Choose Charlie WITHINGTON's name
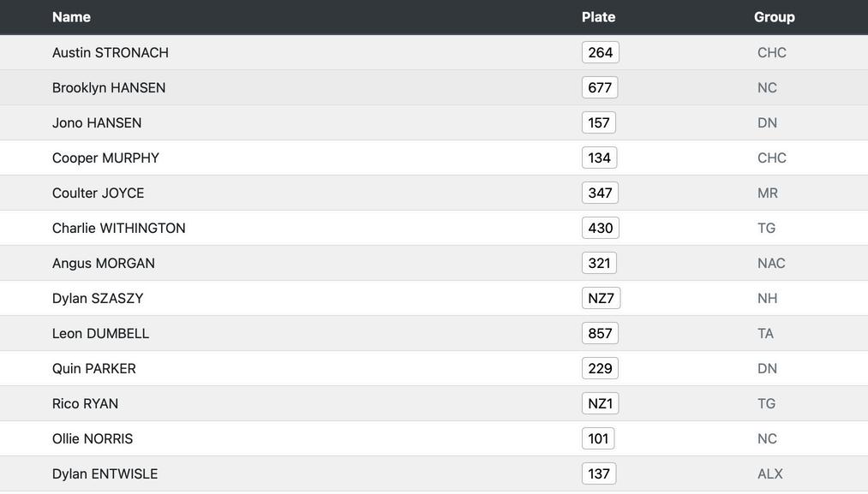 [x=119, y=228]
